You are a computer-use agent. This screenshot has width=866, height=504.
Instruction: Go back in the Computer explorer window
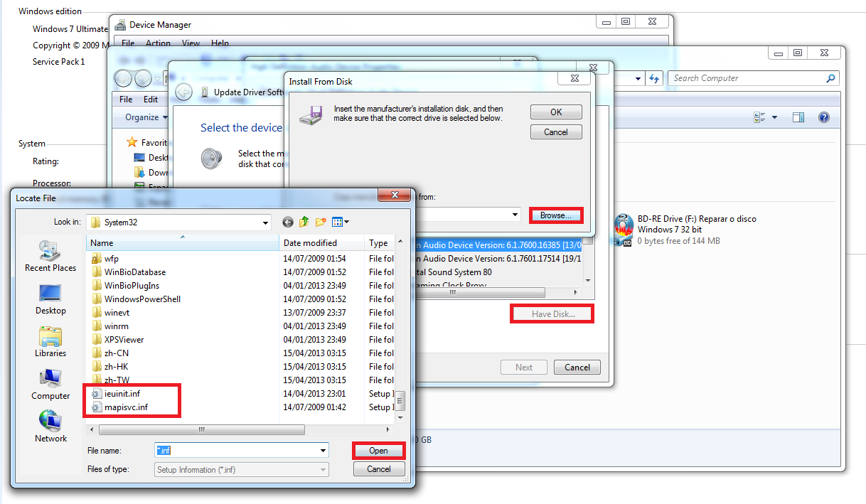pyautogui.click(x=123, y=78)
